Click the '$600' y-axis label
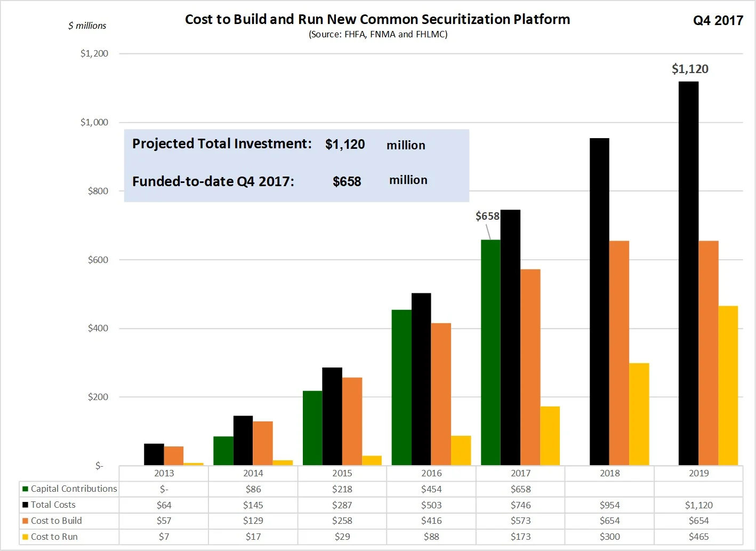 pos(98,260)
